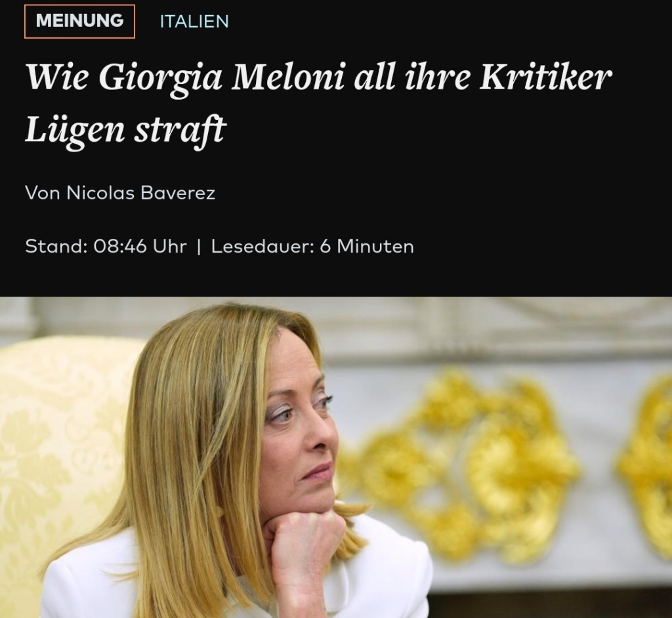The image size is (672, 618).
Task: Open author Nicolas Baverez's profile
Action: [140, 193]
